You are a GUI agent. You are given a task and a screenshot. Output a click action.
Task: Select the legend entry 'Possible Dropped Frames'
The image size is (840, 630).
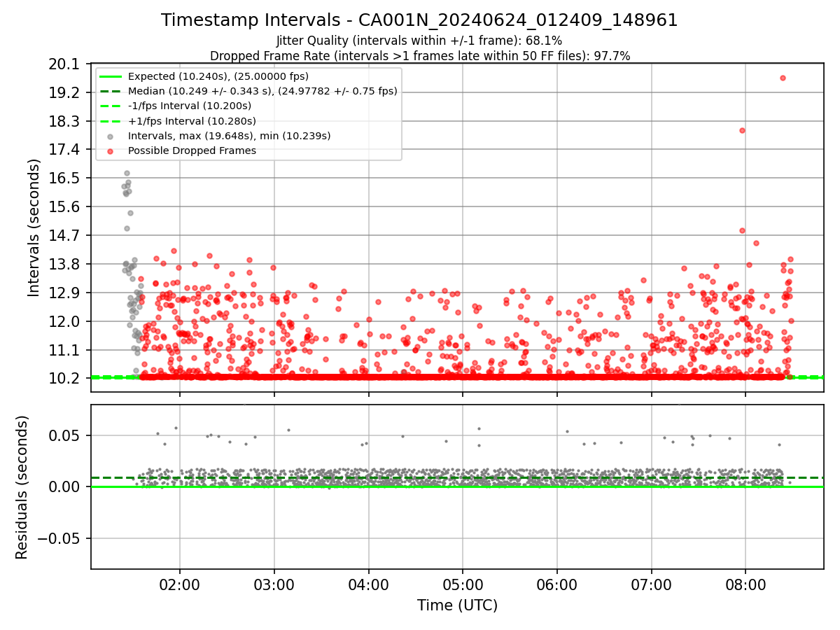(x=192, y=150)
